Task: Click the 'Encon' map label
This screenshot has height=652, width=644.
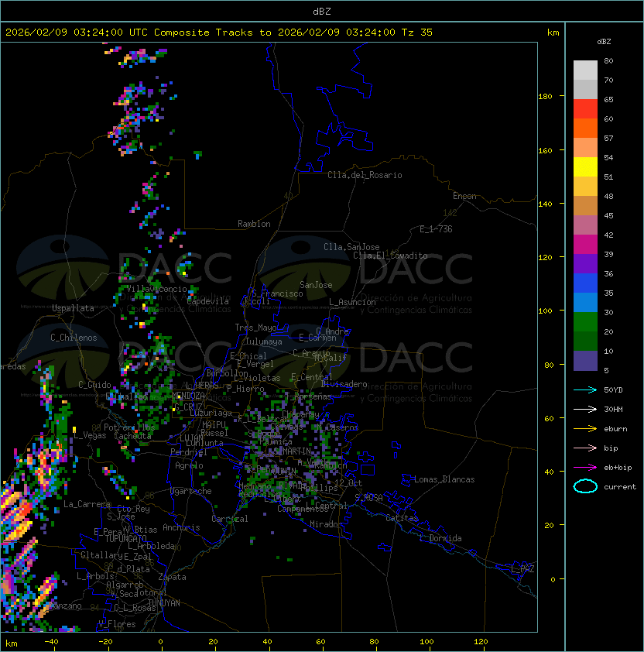Action: pos(464,196)
